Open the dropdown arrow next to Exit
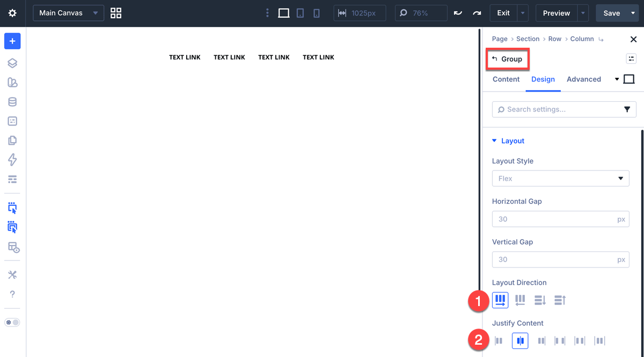Viewport: 644px width, 357px height. (523, 13)
